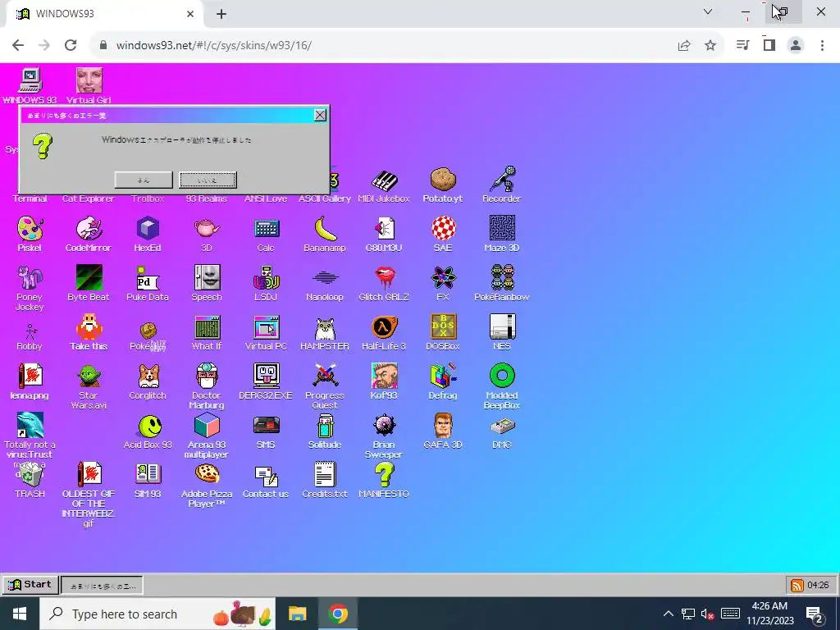Image resolution: width=840 pixels, height=630 pixels.
Task: Launch Defrag icon
Action: [444, 377]
